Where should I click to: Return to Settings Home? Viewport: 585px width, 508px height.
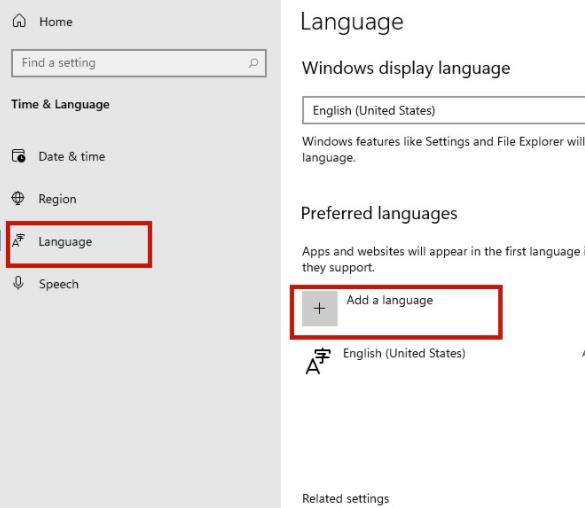coord(56,22)
